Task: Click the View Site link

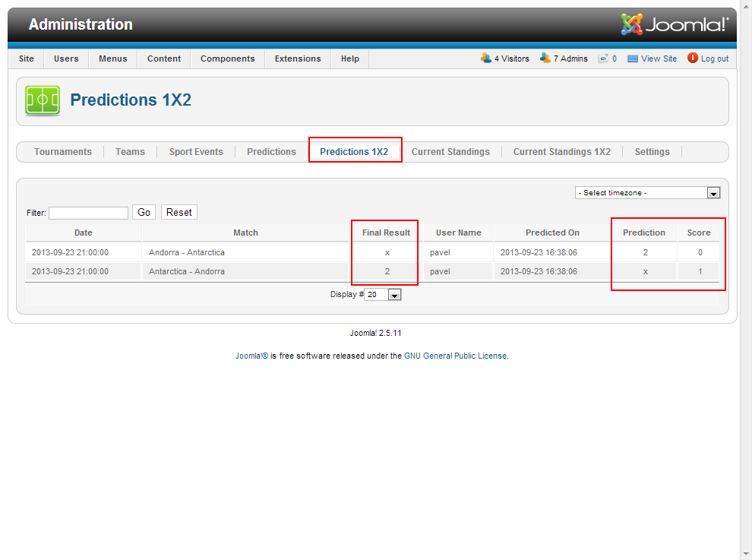Action: (x=659, y=59)
